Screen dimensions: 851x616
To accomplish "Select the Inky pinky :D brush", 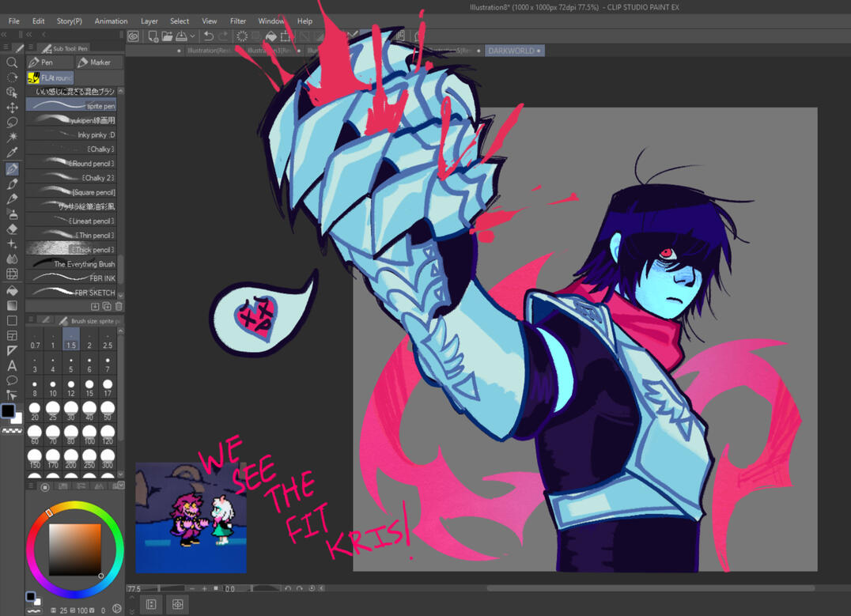I will click(x=71, y=134).
